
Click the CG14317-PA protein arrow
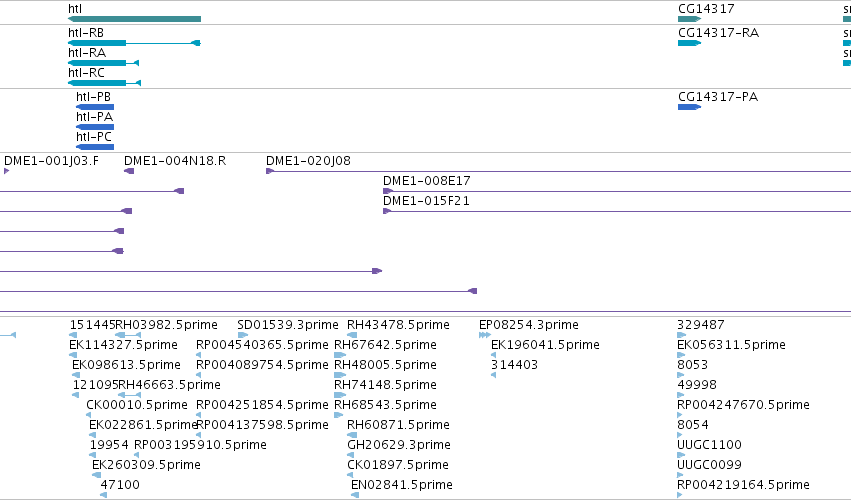tap(690, 107)
